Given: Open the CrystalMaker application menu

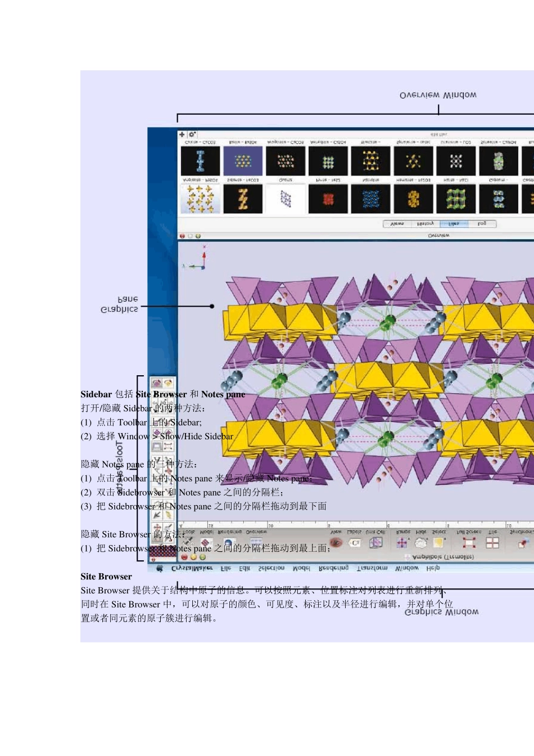Looking at the screenshot, I should 192,568.
